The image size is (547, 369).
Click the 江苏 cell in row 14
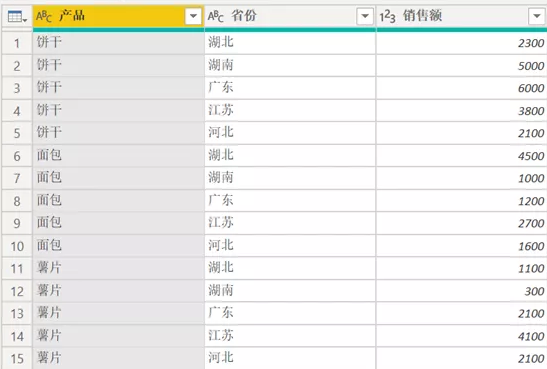[290, 336]
